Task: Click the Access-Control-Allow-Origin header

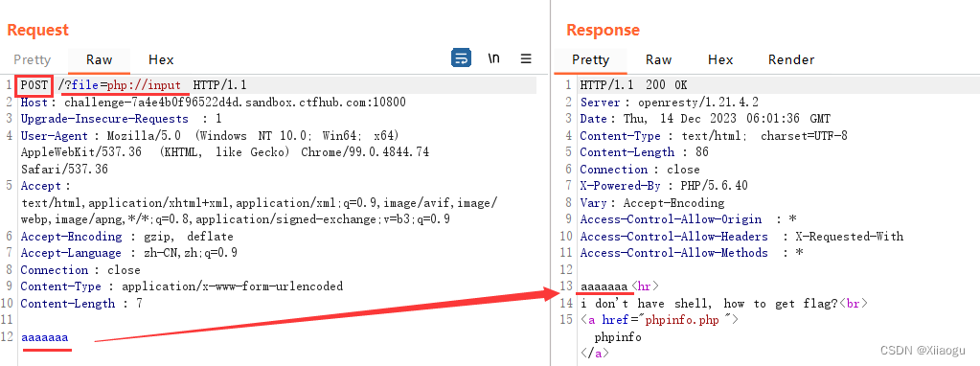Action: (688, 219)
